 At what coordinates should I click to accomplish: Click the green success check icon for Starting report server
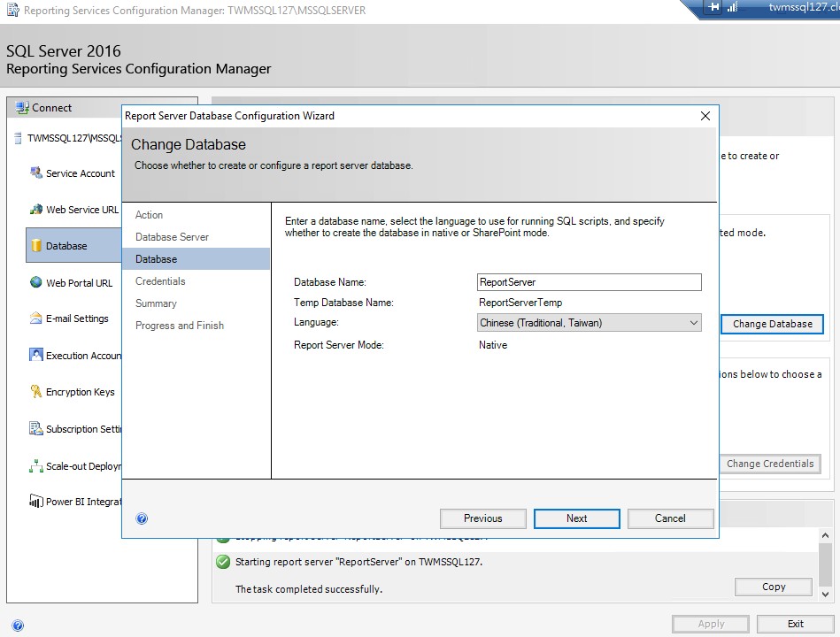click(223, 562)
